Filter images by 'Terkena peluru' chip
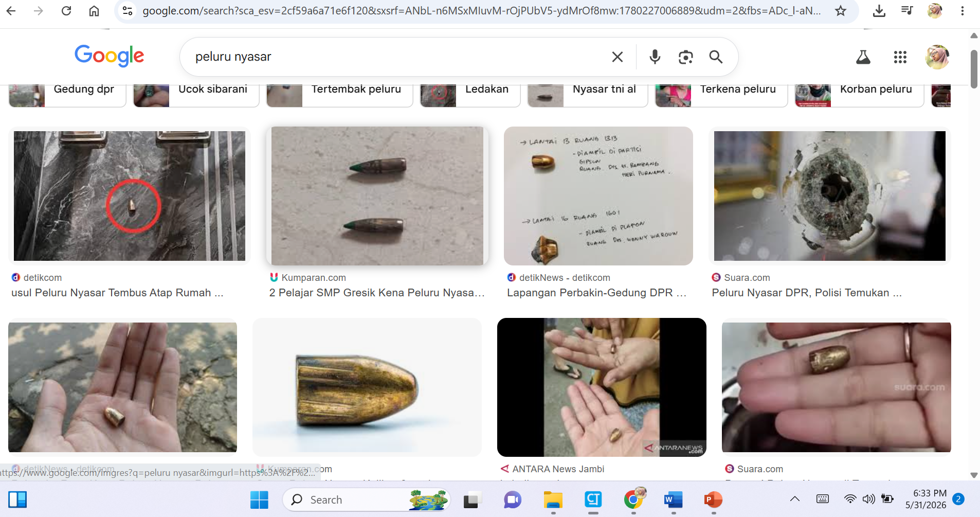Viewport: 980px width, 517px height. pos(721,95)
